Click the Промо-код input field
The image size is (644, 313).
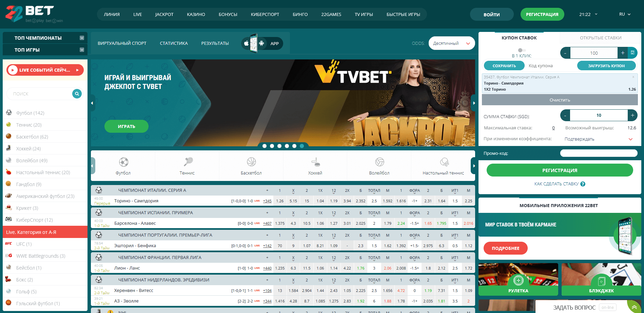pos(599,153)
